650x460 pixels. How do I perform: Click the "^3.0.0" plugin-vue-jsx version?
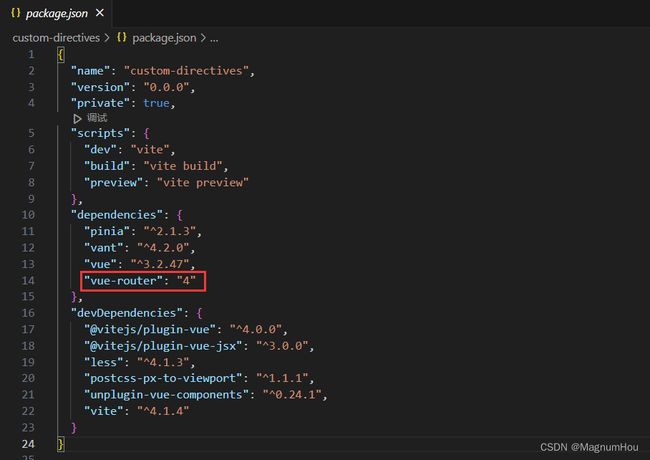click(x=282, y=346)
